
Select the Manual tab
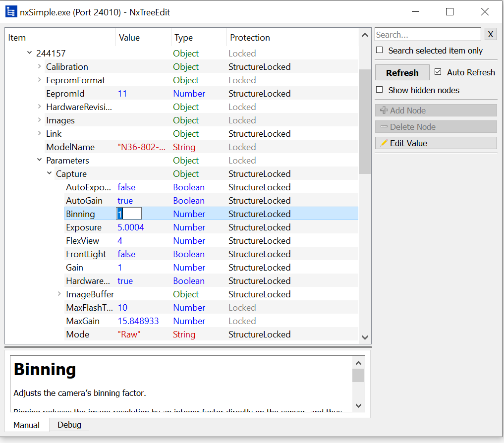(27, 425)
